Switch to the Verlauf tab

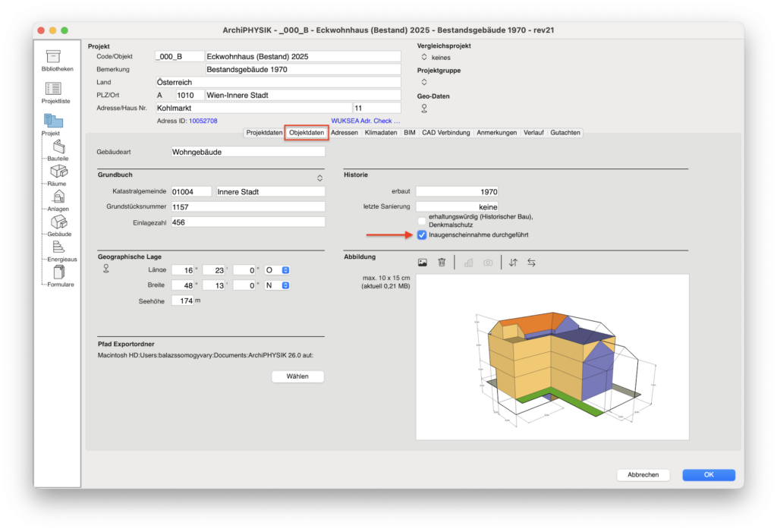point(533,133)
